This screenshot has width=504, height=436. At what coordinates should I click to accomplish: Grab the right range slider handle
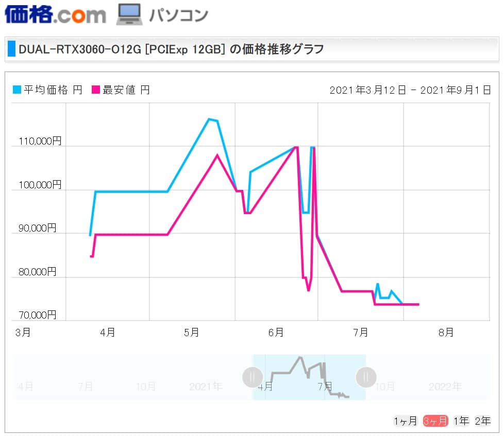coord(366,377)
